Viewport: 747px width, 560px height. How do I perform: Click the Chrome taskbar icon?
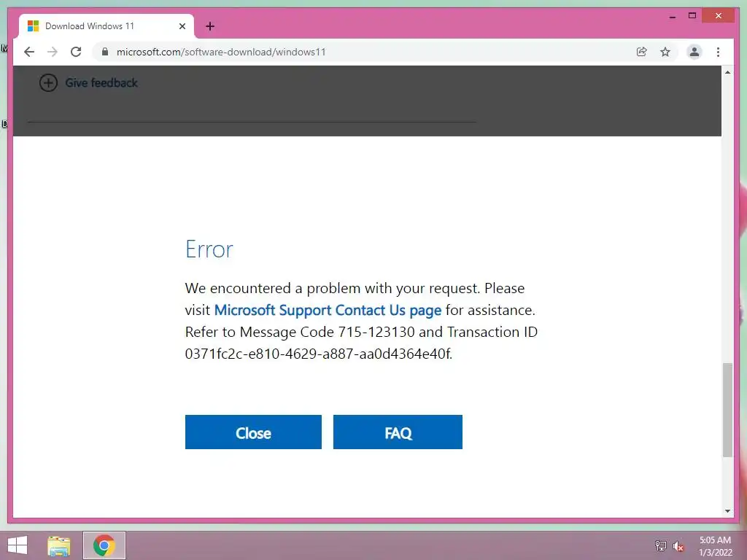104,545
